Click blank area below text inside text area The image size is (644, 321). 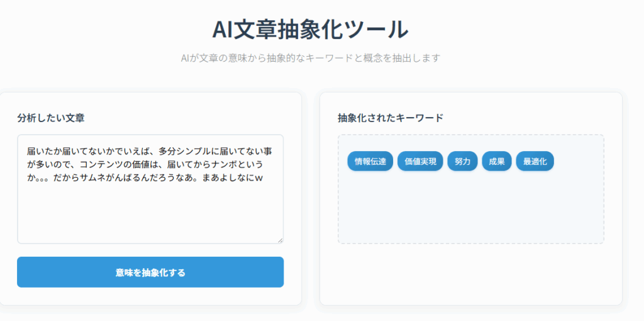tap(150, 217)
